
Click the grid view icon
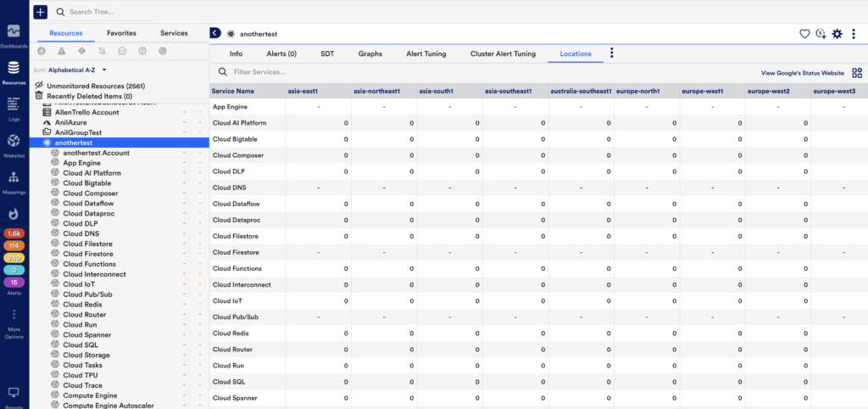(x=857, y=73)
